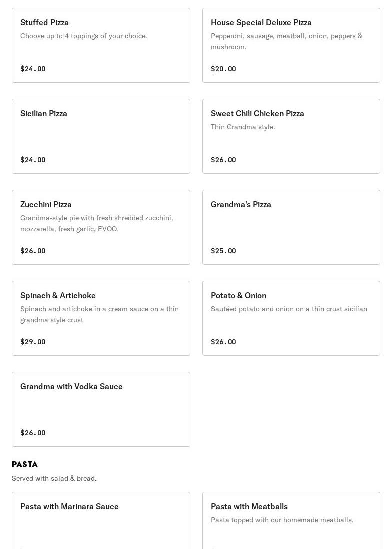Viewport: 392px width, 549px height.
Task: Click the $25.00 price for Grandma's Pizza
Action: point(223,251)
